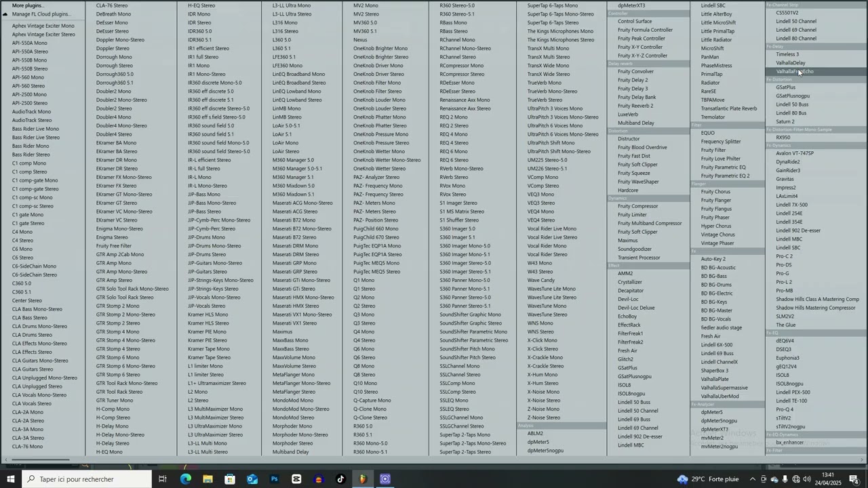Open TikTok from the taskbar
The width and height of the screenshot is (868, 488).
340,479
